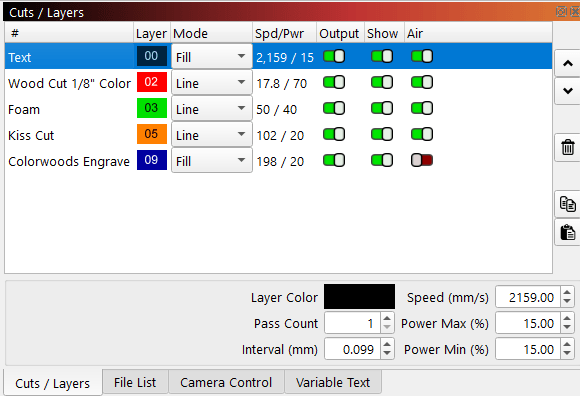Click the Mode column header
This screenshot has height=396, width=580.
coord(211,33)
